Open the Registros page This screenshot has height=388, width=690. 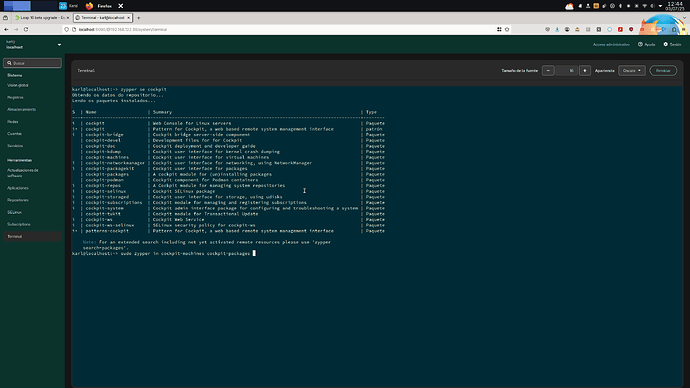15,97
